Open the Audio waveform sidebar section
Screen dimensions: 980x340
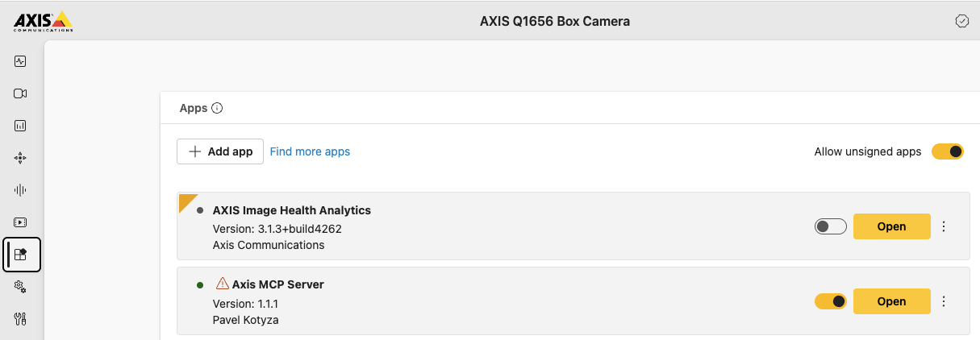pyautogui.click(x=21, y=190)
